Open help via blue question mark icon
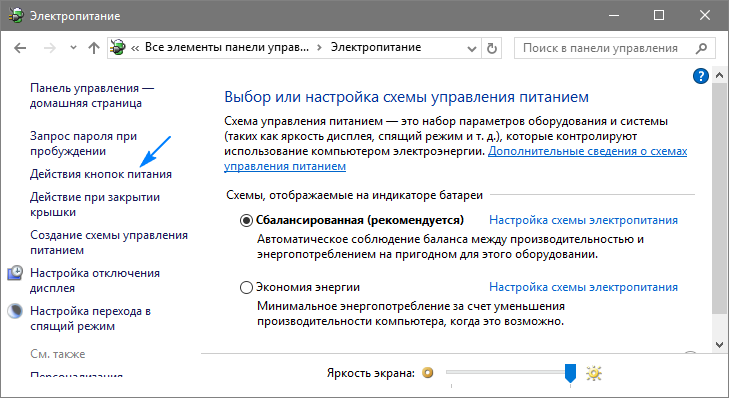Viewport: 729px width, 398px height. 701,76
